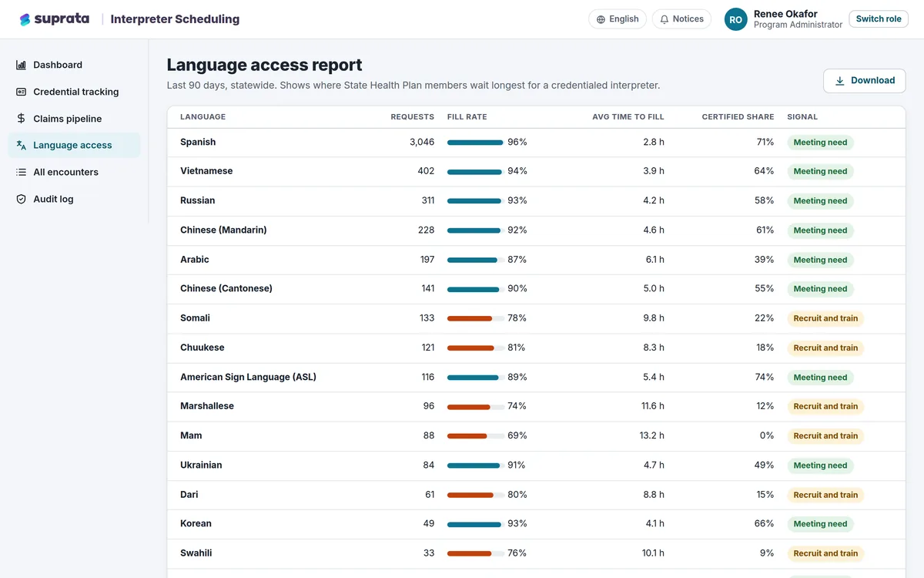The height and width of the screenshot is (578, 924).
Task: Click the Swahili row name
Action: [x=196, y=553]
